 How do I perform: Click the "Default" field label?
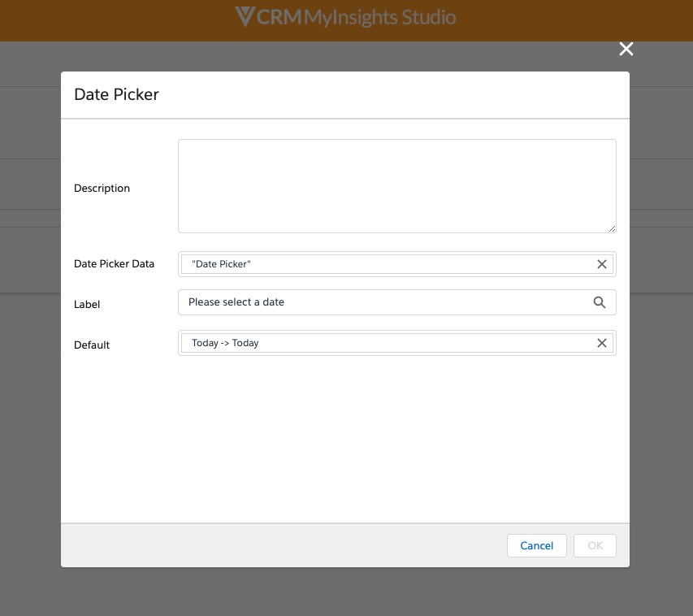tap(92, 345)
